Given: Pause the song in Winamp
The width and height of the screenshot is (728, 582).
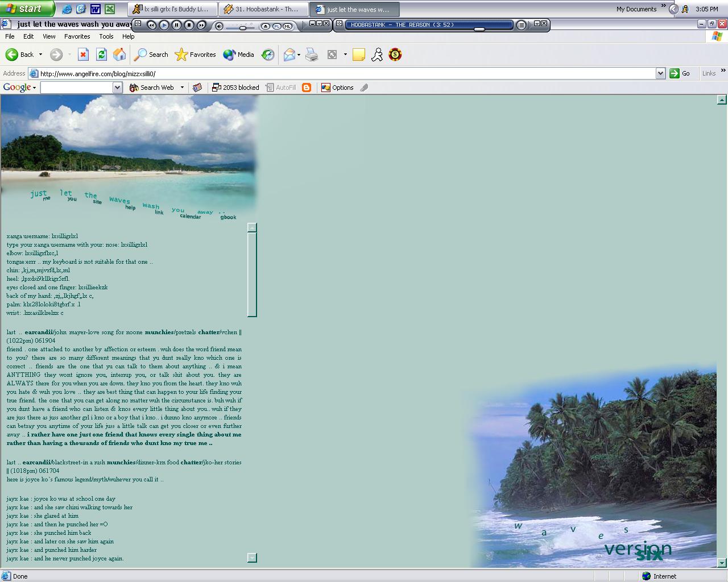Looking at the screenshot, I should click(x=176, y=25).
